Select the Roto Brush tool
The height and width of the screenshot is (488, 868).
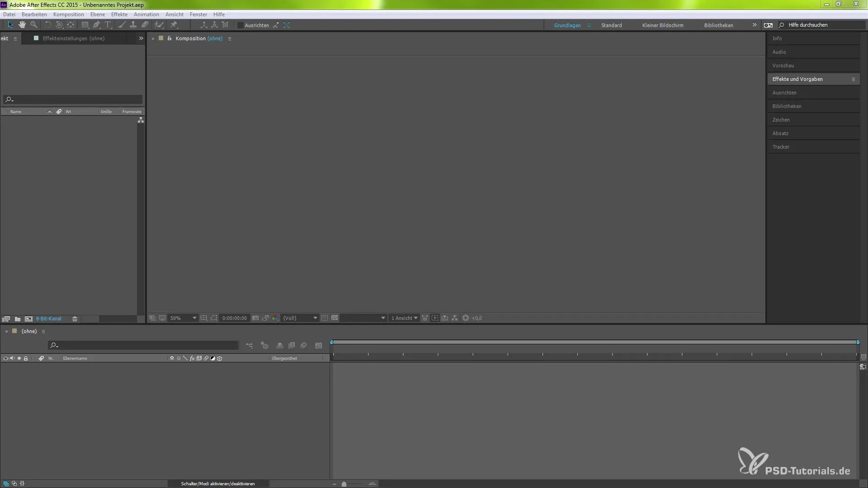point(159,25)
